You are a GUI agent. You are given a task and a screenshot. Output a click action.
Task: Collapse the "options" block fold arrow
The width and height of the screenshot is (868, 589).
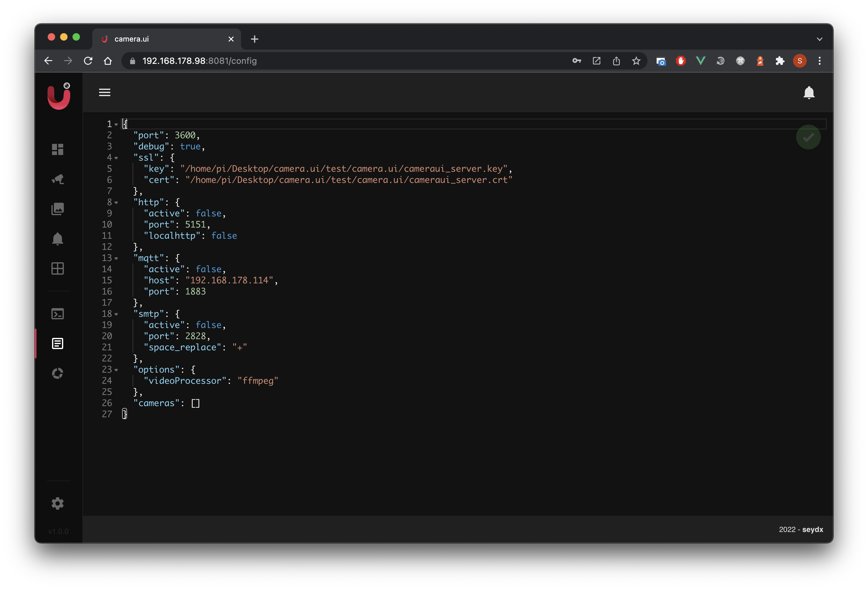(116, 370)
